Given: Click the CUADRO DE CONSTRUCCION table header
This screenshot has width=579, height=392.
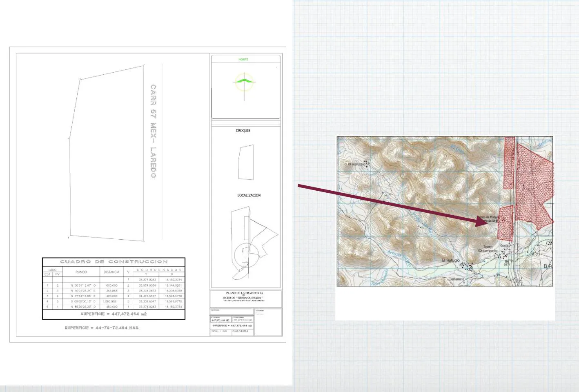Looking at the screenshot, I should click(114, 262).
